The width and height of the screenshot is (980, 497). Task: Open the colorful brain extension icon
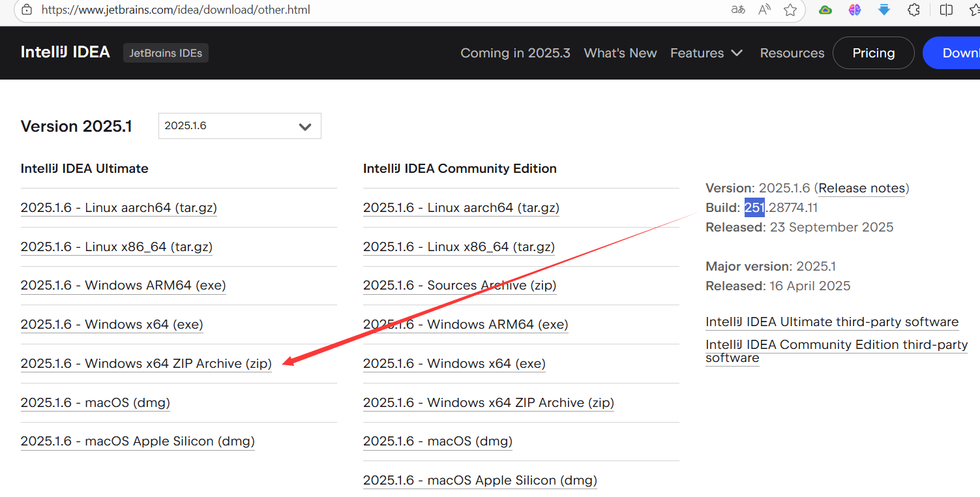[855, 10]
